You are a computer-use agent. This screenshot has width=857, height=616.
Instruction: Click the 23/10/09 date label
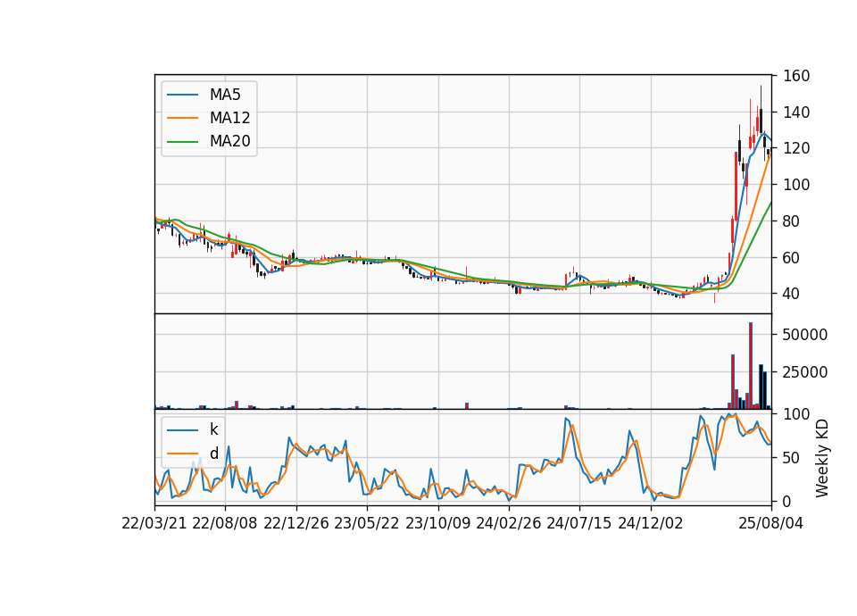(x=437, y=523)
